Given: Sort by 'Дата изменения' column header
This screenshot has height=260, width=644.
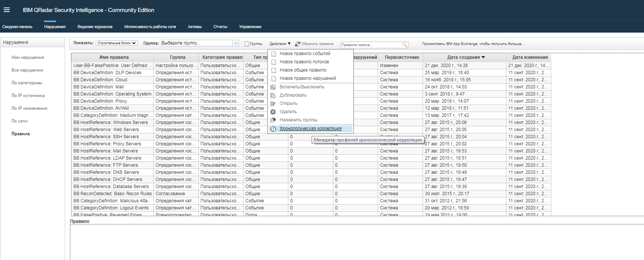Looking at the screenshot, I should 529,57.
